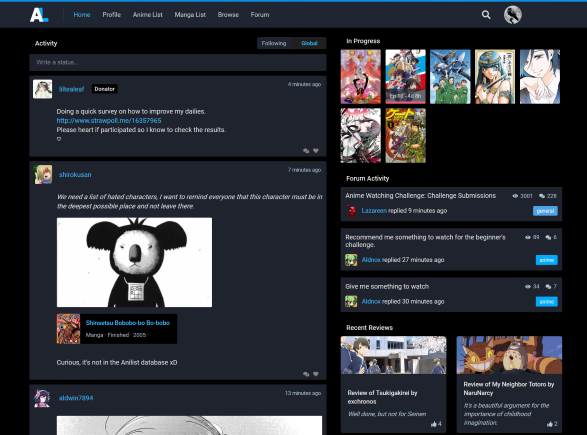
Task: Click replies icon on Give me something to watch
Action: [x=548, y=287]
